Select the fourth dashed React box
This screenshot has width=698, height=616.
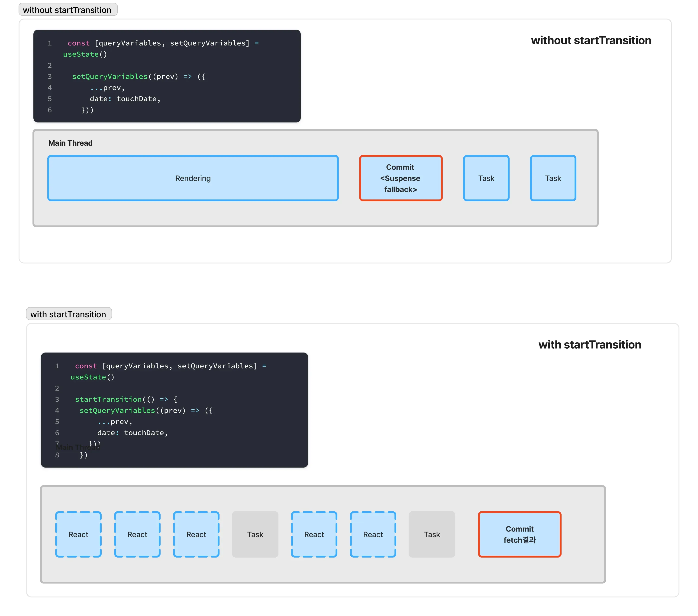coord(314,534)
